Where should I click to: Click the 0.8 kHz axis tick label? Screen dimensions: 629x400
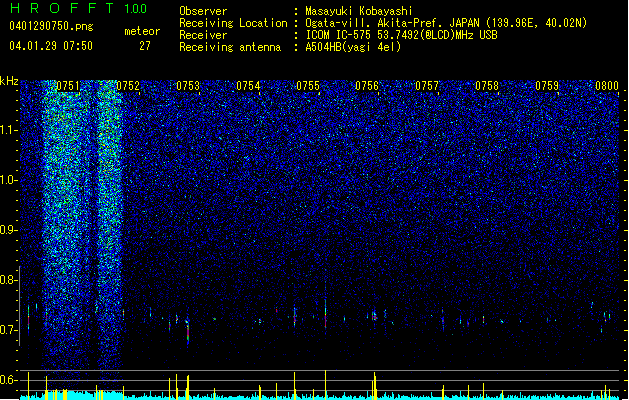tap(8, 280)
